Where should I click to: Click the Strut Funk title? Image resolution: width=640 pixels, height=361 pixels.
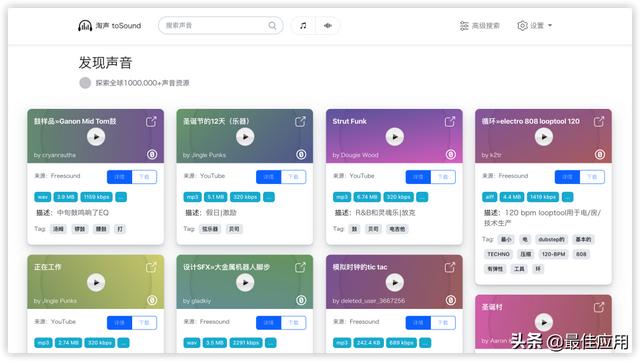[x=349, y=121]
